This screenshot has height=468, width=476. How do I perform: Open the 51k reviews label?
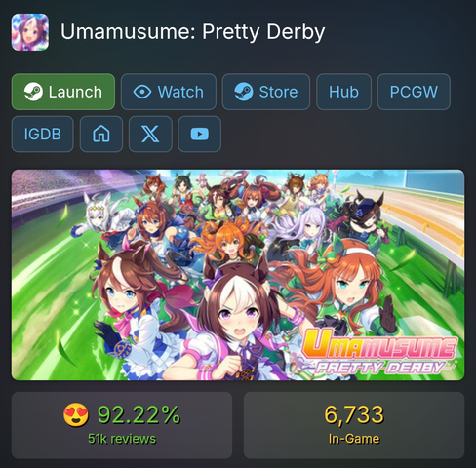122,439
